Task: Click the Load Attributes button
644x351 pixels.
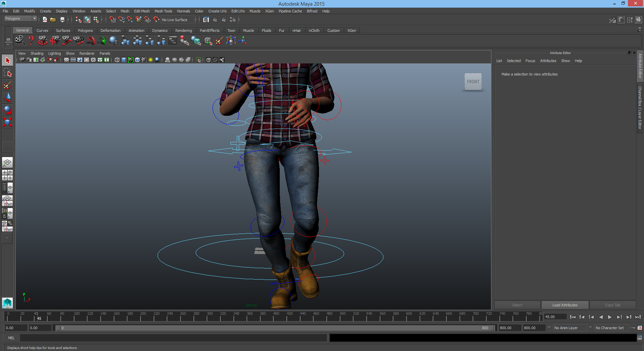Action: (x=565, y=305)
